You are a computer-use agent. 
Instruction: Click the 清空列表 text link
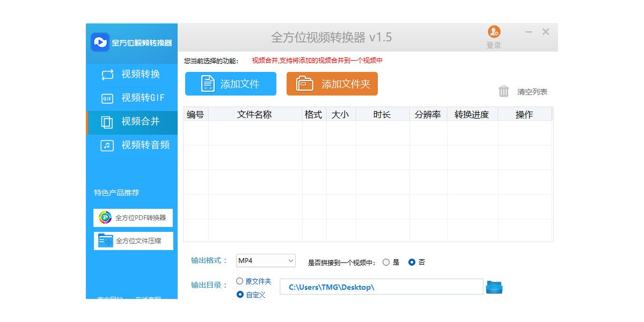532,92
